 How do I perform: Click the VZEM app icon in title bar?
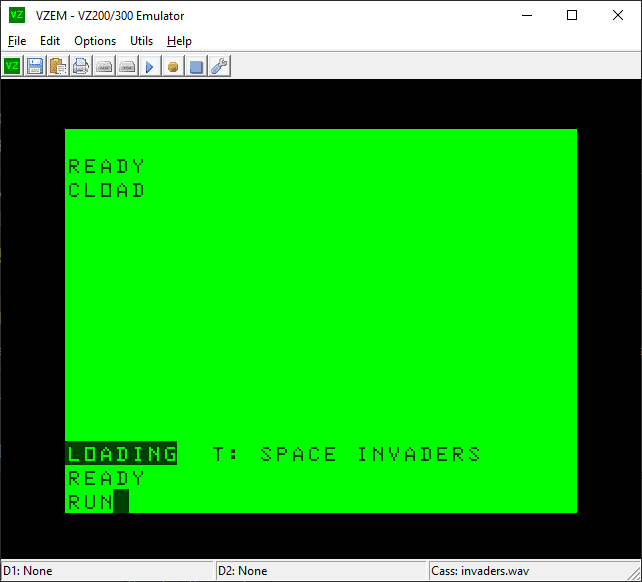tap(17, 16)
